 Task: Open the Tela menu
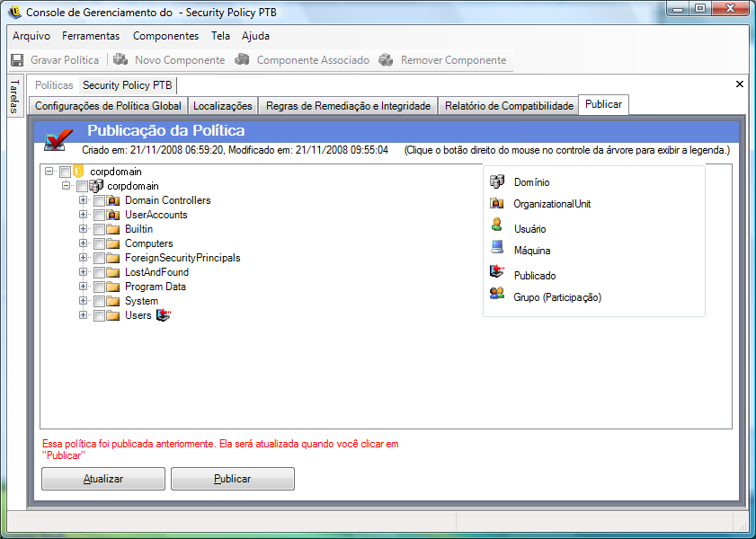(x=220, y=36)
